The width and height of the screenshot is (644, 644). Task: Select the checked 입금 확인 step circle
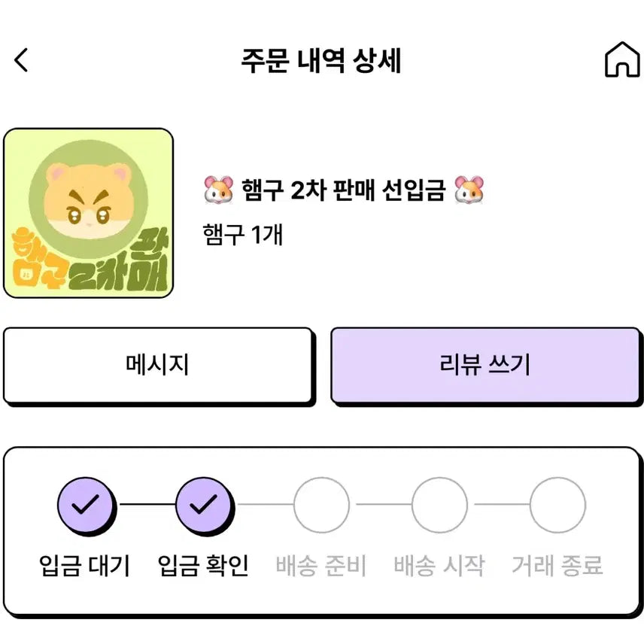[x=204, y=505]
